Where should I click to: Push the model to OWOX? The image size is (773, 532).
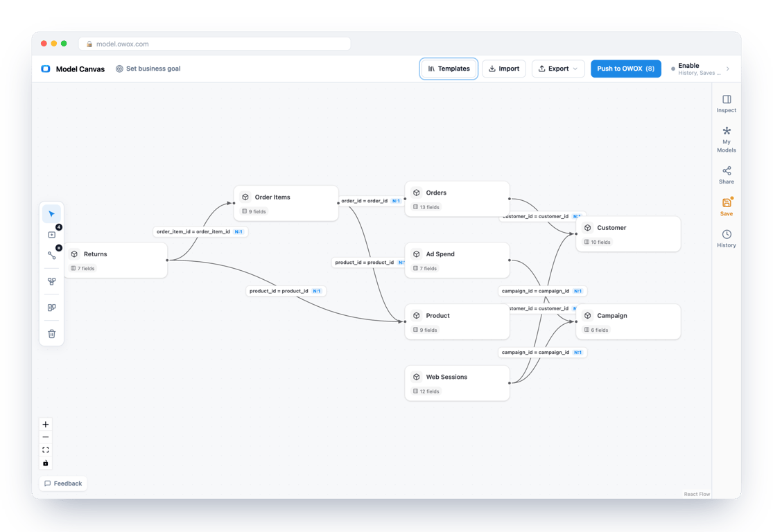[x=625, y=69]
